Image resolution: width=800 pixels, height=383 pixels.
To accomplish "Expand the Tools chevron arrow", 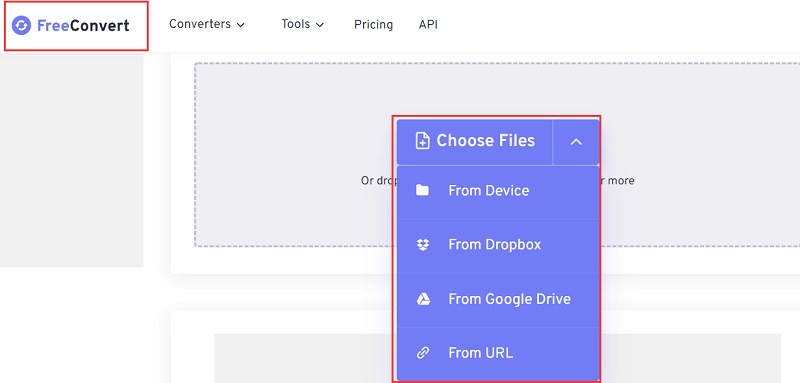I will point(320,25).
